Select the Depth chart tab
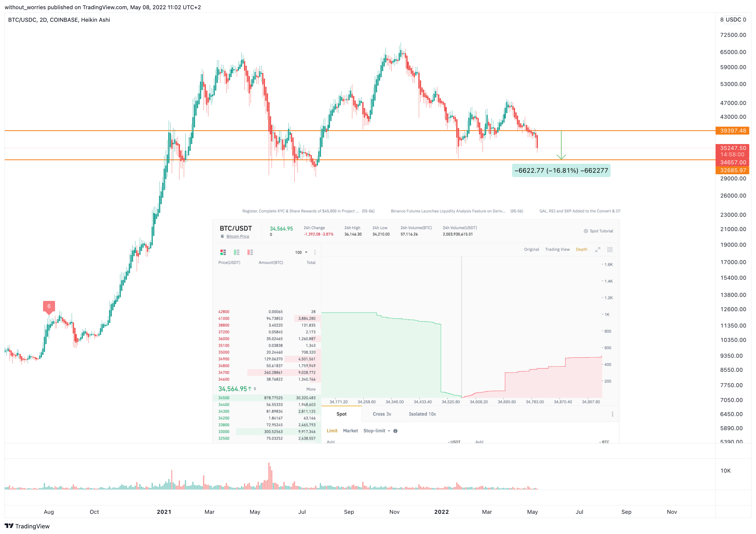The width and height of the screenshot is (756, 534). 581,249
